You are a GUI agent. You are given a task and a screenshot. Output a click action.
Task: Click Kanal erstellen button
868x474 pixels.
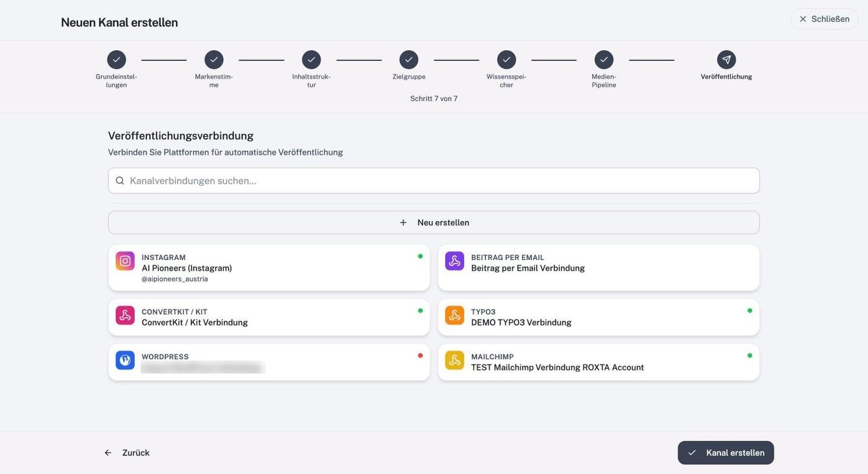726,453
